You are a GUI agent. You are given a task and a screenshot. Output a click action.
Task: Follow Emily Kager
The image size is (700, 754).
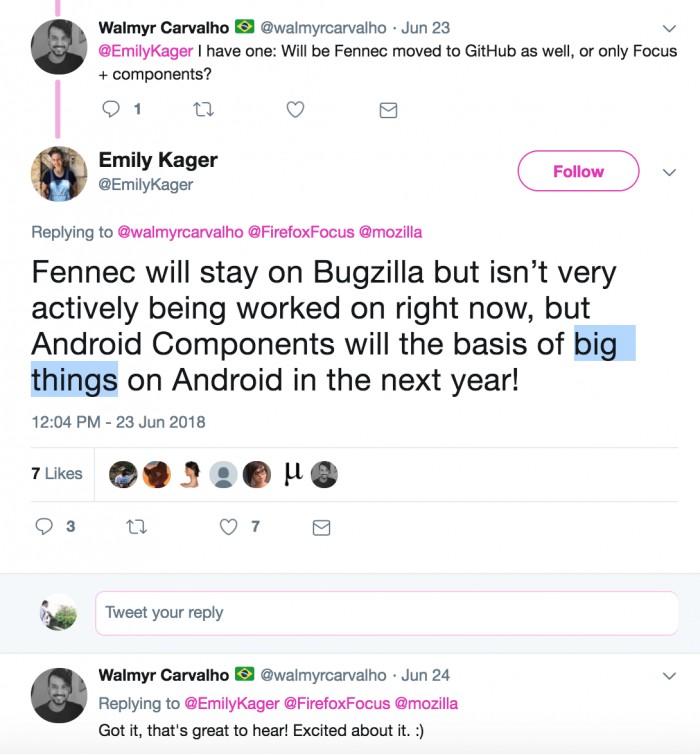pyautogui.click(x=578, y=171)
